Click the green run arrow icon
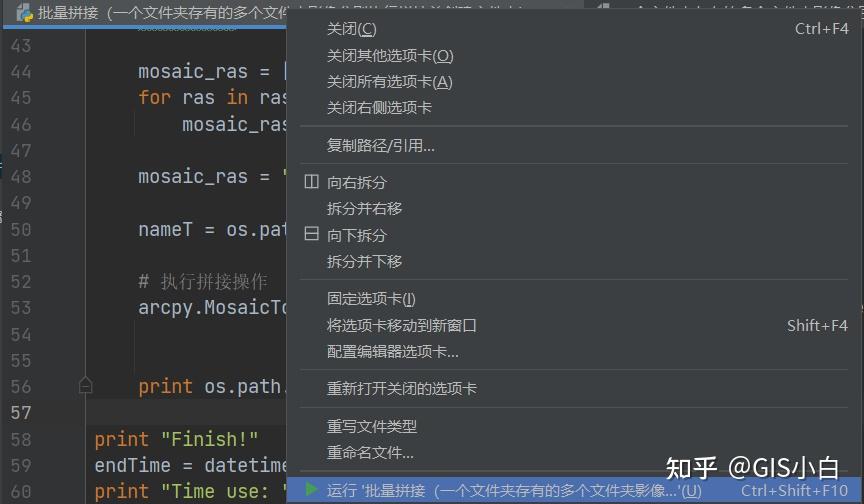This screenshot has width=864, height=504. [311, 489]
